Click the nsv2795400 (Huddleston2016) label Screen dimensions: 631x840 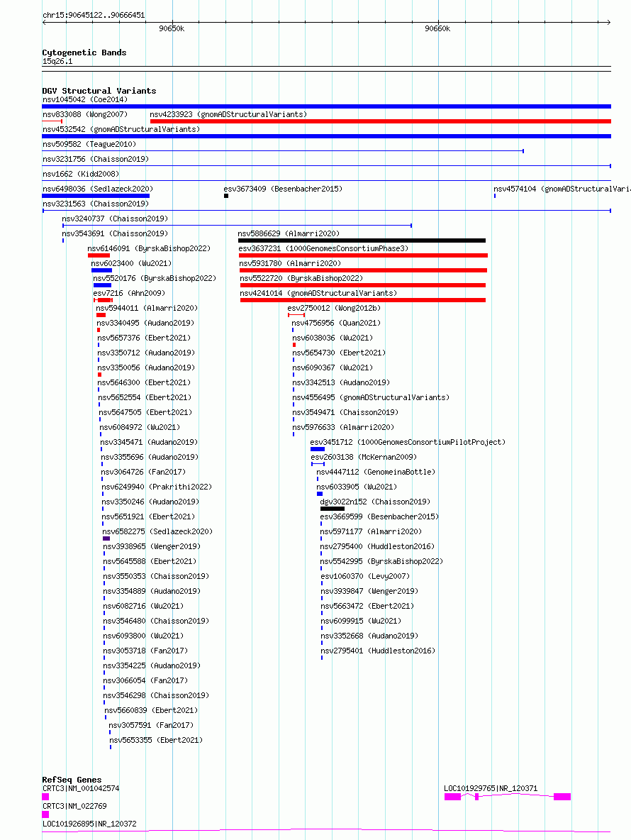(377, 548)
